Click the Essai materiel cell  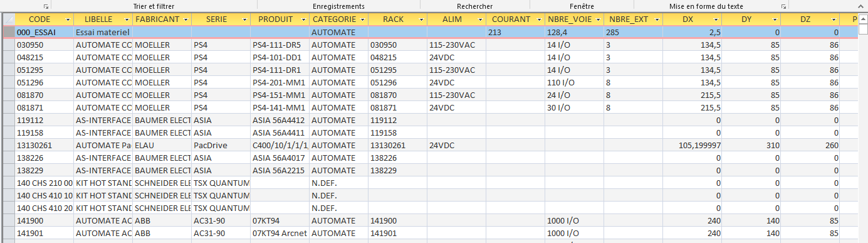(x=103, y=32)
